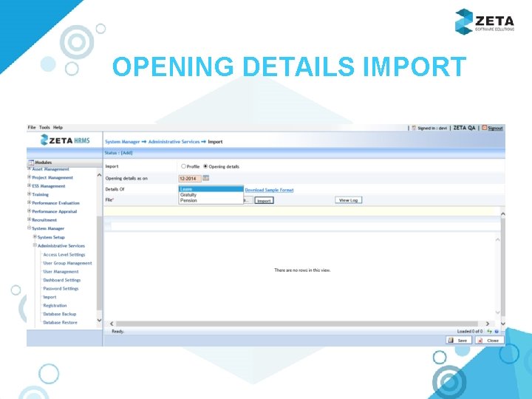Image resolution: width=532 pixels, height=399 pixels.
Task: Open Database Restore
Action: 60,322
